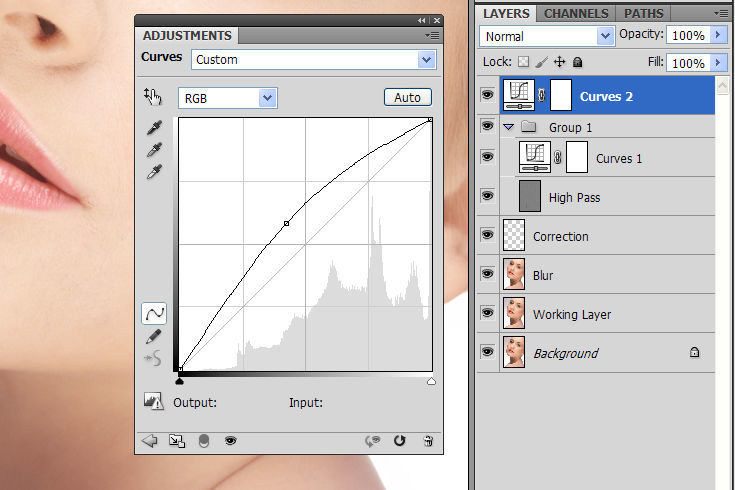Pick the gray point eyedropper
735x490 pixels.
pyautogui.click(x=154, y=150)
